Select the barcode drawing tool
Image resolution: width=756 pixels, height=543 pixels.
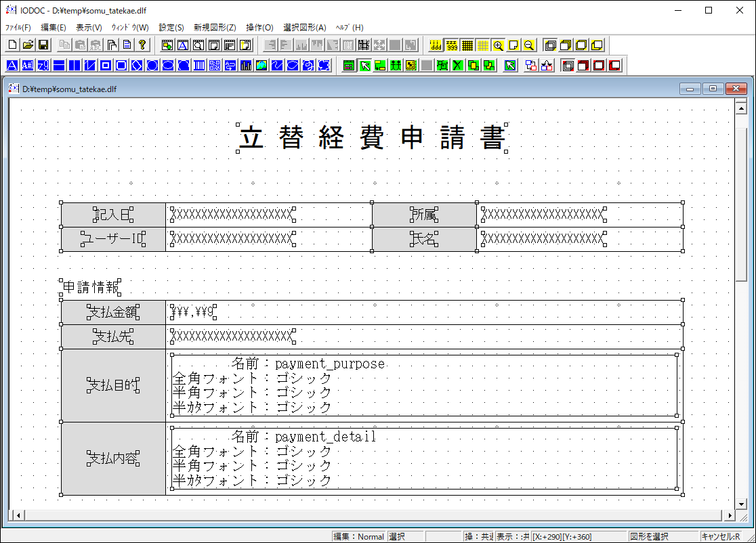coord(199,66)
